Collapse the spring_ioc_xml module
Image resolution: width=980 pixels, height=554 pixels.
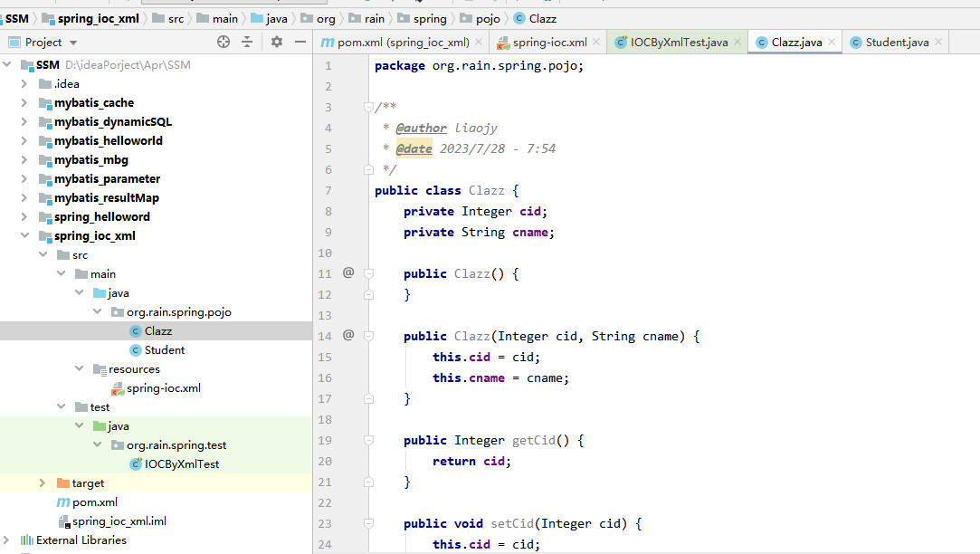pyautogui.click(x=25, y=235)
